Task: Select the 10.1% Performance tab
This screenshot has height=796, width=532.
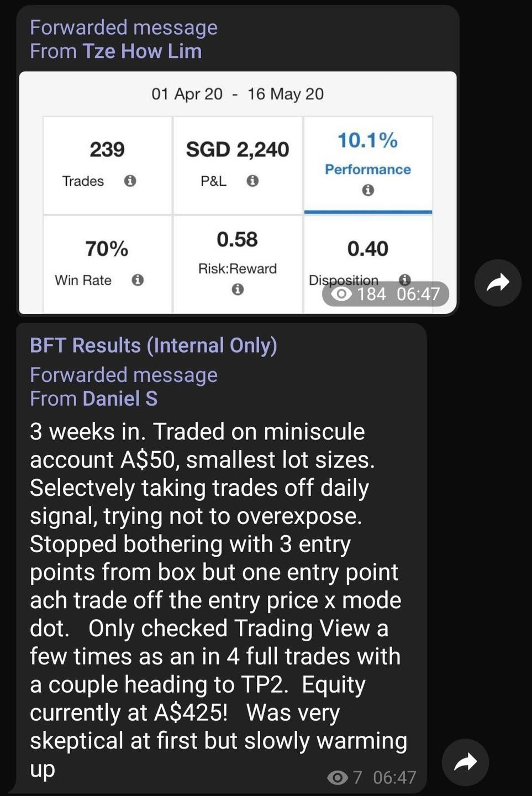Action: pyautogui.click(x=368, y=164)
